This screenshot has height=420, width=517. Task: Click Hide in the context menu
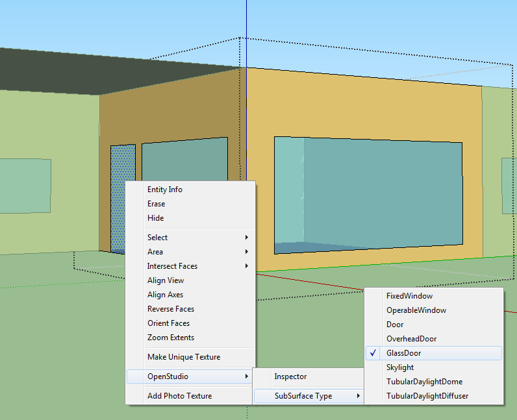tap(156, 218)
